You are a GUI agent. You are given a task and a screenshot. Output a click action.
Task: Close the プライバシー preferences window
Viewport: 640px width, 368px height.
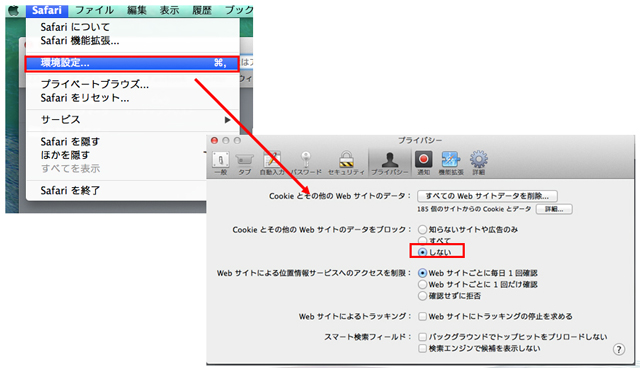[x=214, y=140]
